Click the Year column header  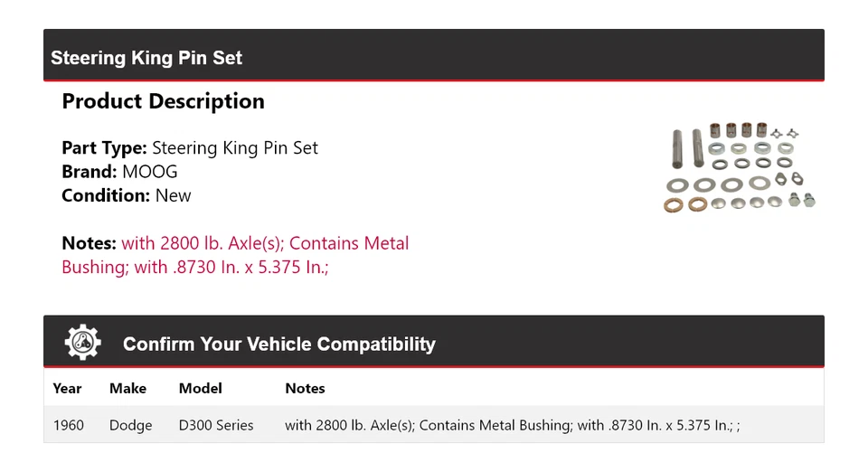[67, 388]
